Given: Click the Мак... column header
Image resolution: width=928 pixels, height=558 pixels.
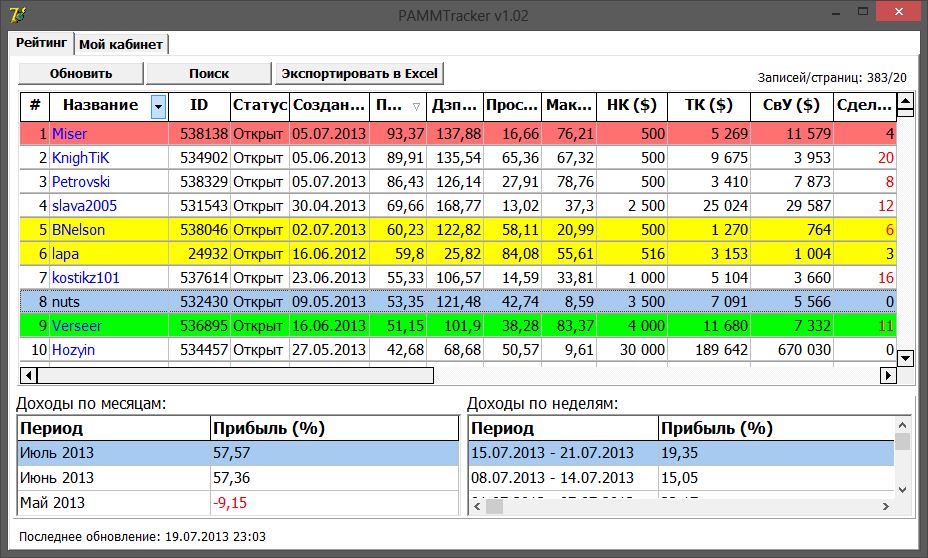Looking at the screenshot, I should click(x=569, y=107).
